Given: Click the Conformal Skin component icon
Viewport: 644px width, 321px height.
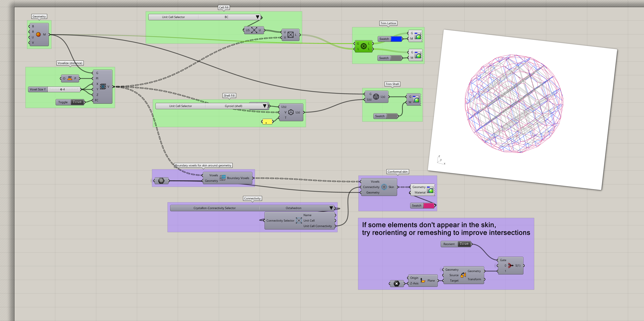Looking at the screenshot, I should 384,187.
